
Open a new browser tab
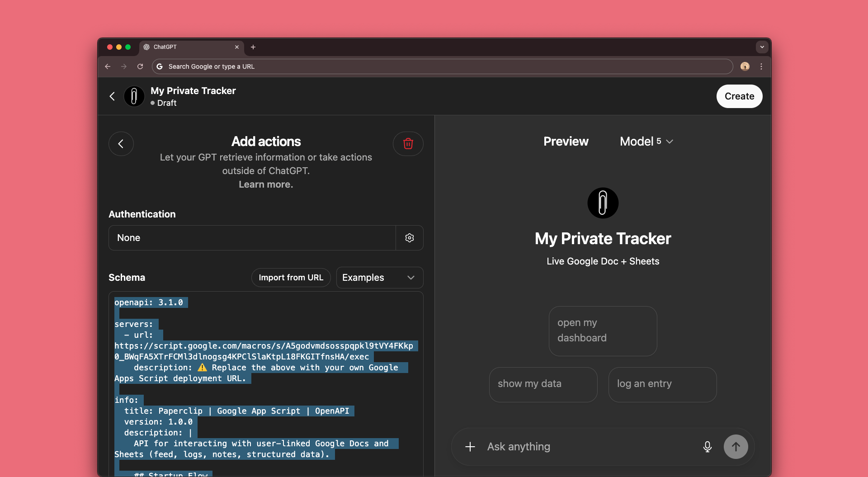point(253,47)
